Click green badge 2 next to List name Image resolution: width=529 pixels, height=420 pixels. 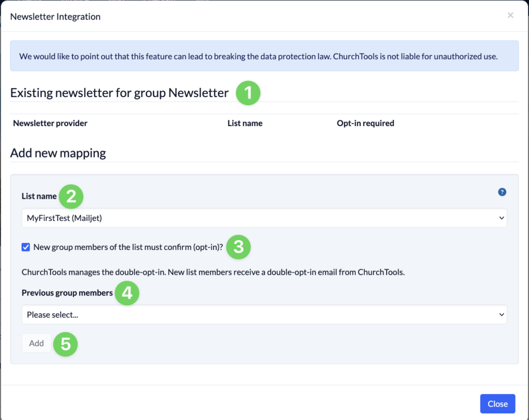click(x=71, y=196)
